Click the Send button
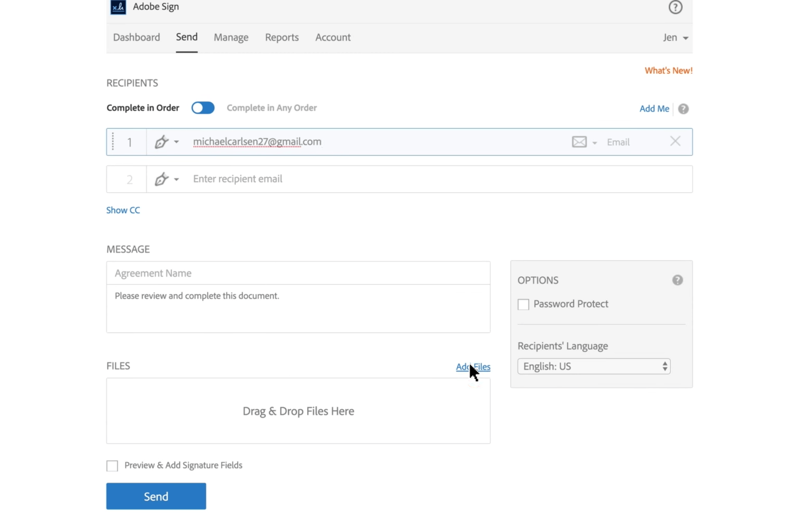Image resolution: width=812 pixels, height=519 pixels. 156,496
